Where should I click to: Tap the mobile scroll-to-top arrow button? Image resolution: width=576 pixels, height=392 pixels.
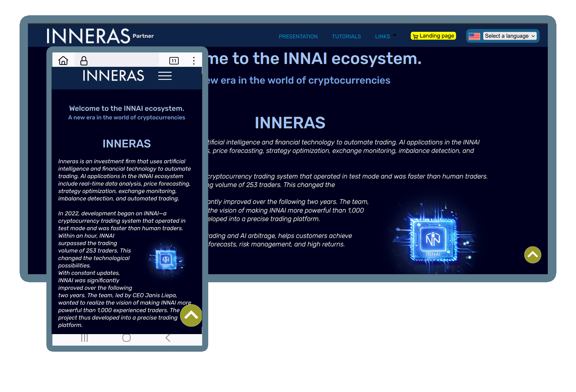click(x=191, y=315)
